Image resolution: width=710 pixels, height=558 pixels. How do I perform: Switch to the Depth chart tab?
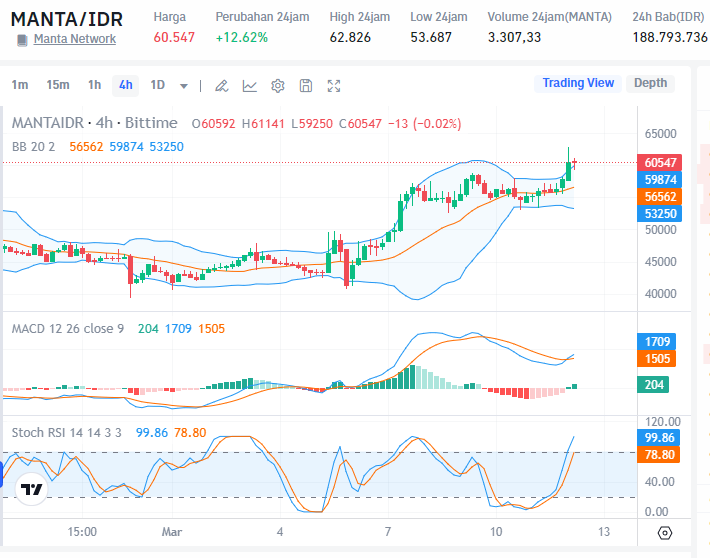(x=650, y=83)
